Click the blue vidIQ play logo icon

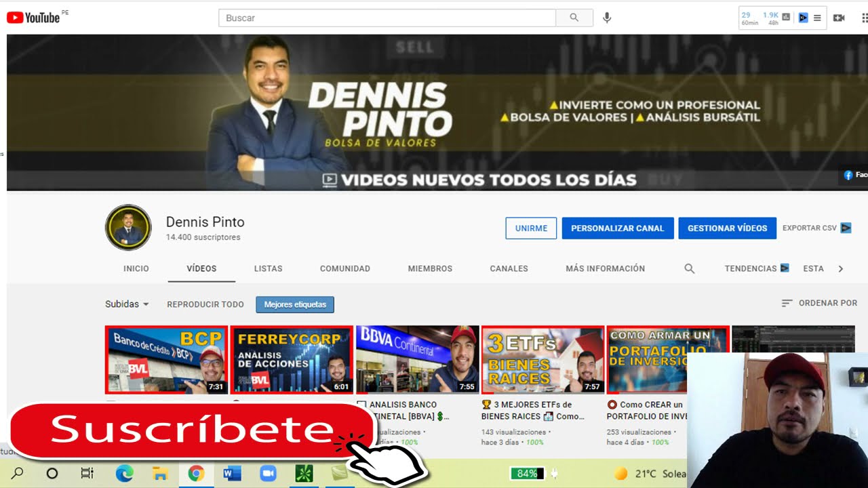803,18
